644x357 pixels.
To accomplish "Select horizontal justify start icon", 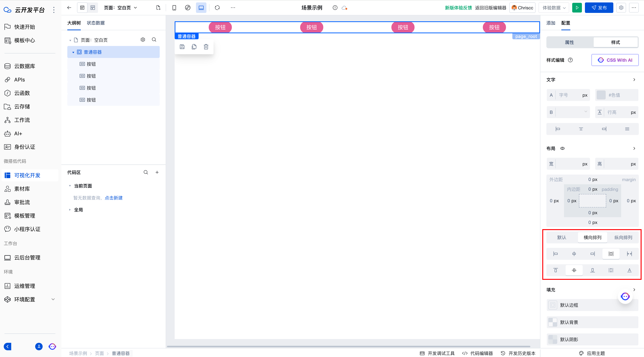I will click(556, 254).
